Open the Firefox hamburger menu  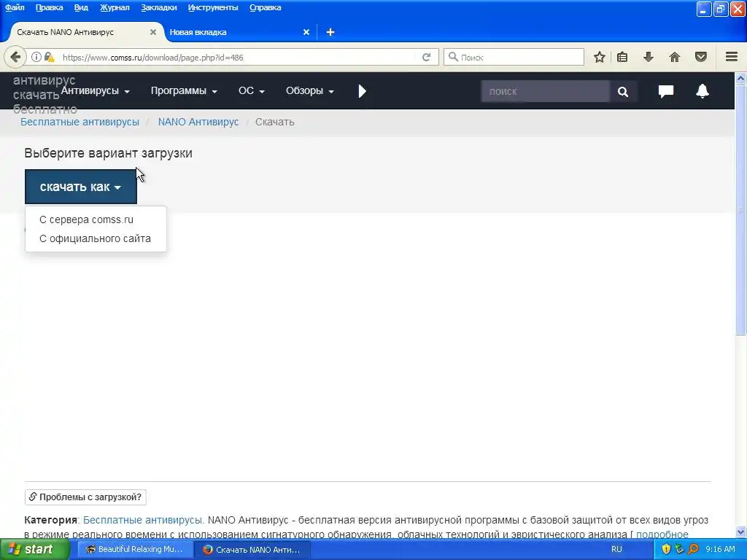732,57
